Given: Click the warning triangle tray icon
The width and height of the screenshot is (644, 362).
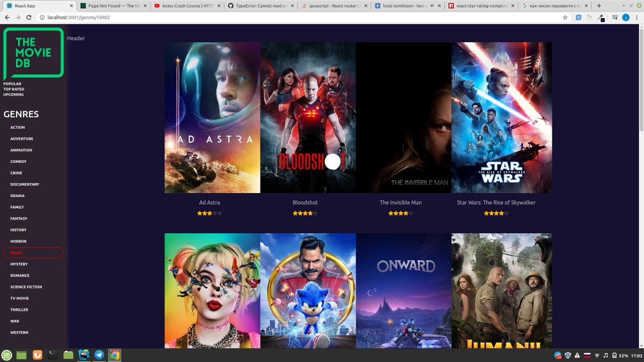Looking at the screenshot, I should click(577, 355).
